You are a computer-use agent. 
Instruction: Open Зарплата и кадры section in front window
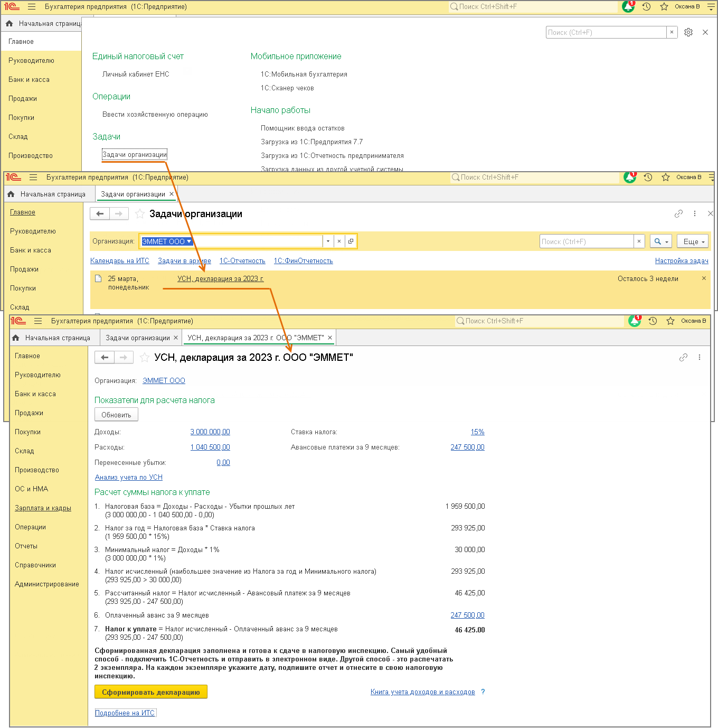coord(43,508)
